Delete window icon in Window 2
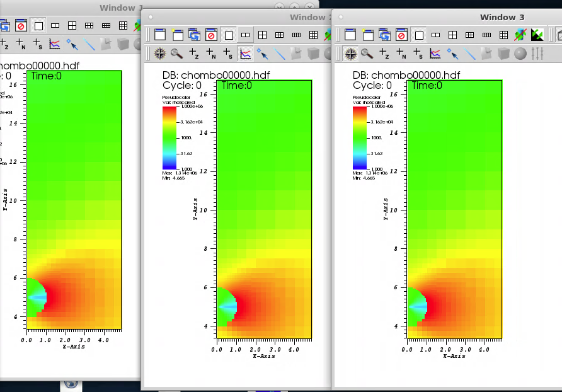This screenshot has height=392, width=562. coord(211,35)
